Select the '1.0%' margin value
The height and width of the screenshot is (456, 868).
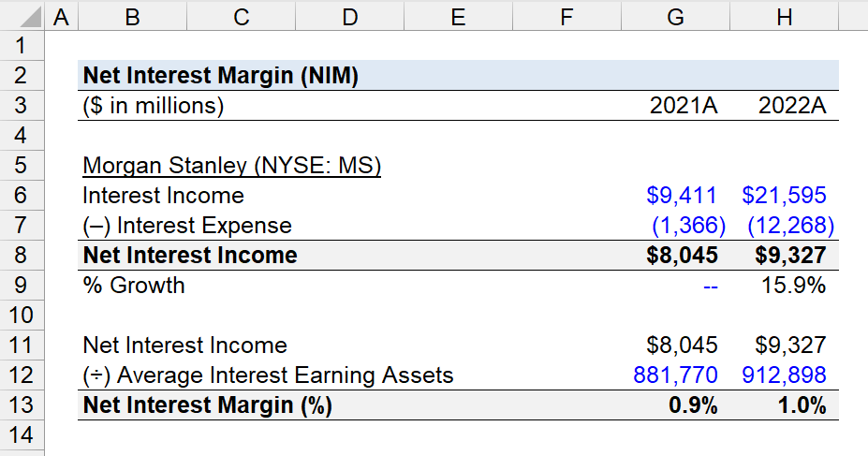(802, 405)
